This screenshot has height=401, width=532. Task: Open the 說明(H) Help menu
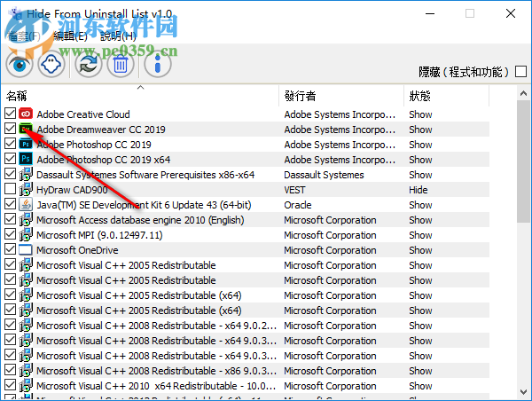119,36
